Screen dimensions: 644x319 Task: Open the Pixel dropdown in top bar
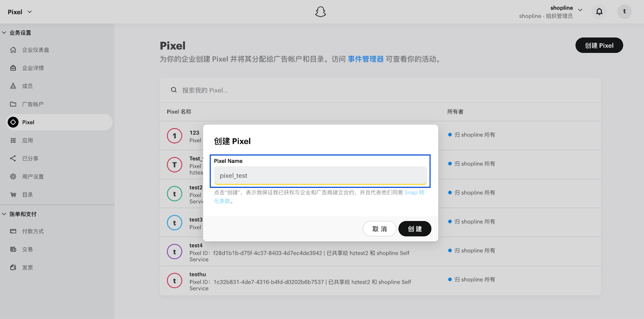[x=20, y=12]
